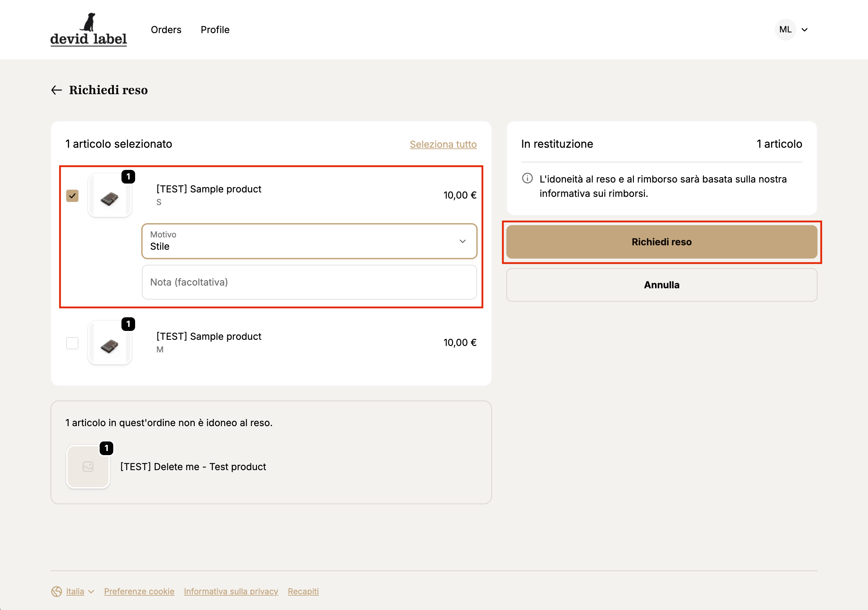
Task: Click the info icon near refund eligibility text
Action: click(x=527, y=178)
